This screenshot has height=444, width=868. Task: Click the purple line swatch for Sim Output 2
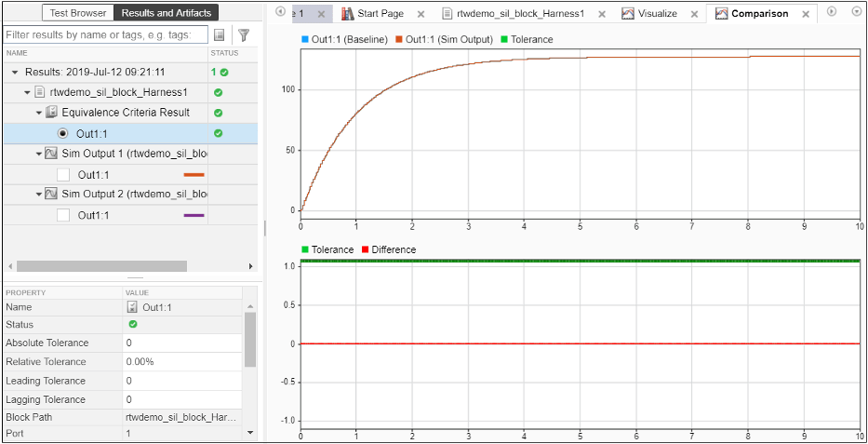click(x=194, y=215)
